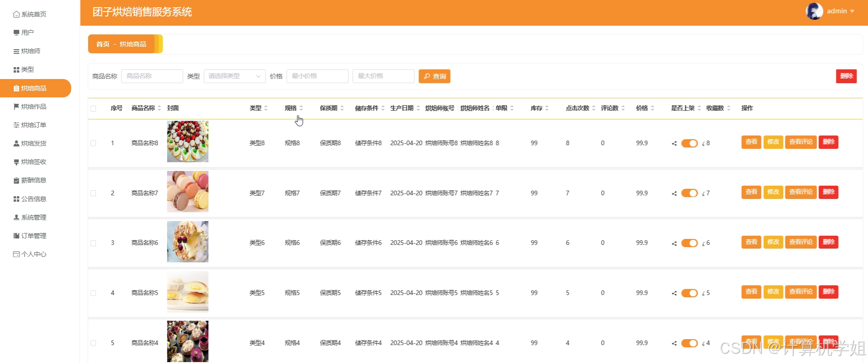Click the 最小价格 input field

tap(317, 76)
